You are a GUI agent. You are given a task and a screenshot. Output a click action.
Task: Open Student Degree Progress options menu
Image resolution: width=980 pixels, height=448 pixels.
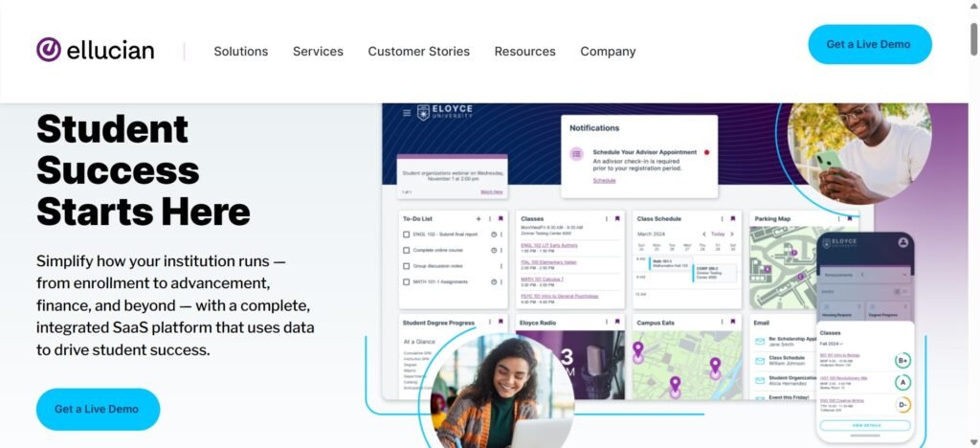click(x=490, y=323)
